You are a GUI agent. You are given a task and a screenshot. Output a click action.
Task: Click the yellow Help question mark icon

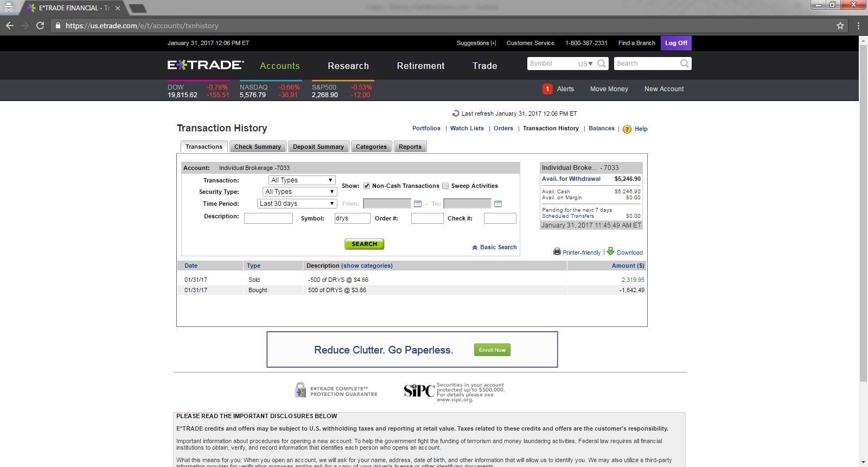point(627,129)
